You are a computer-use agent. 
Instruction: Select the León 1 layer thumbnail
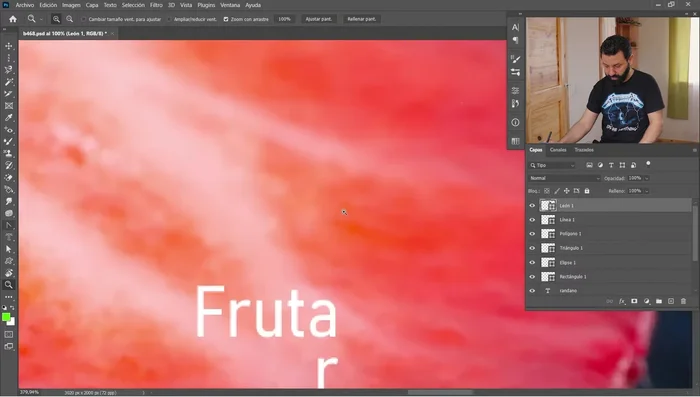point(548,205)
